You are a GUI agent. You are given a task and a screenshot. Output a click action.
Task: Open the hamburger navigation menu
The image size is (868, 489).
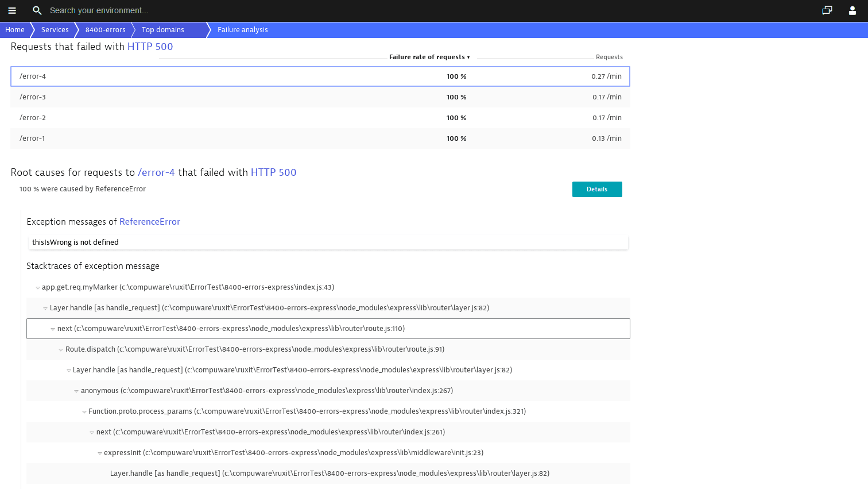pos(12,10)
